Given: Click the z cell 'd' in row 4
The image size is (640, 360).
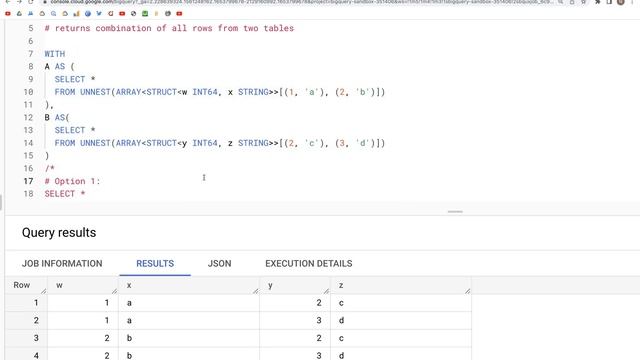Looking at the screenshot, I should click(x=341, y=356).
